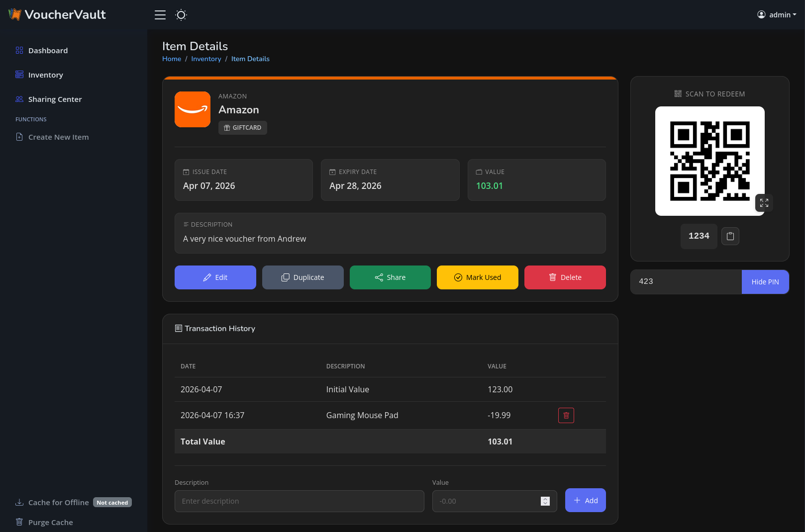Image resolution: width=805 pixels, height=532 pixels.
Task: Click the Home breadcrumb link
Action: [172, 59]
